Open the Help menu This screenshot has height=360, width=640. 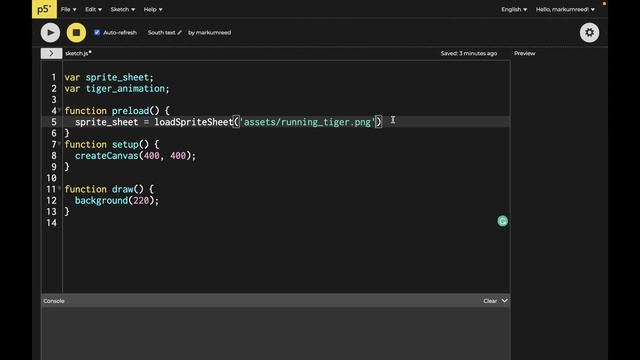153,9
